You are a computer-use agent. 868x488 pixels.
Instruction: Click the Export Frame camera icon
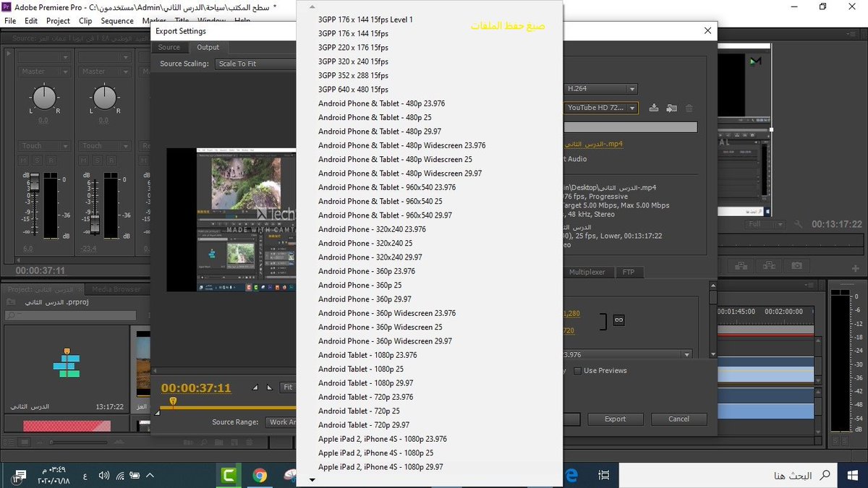pyautogui.click(x=796, y=266)
